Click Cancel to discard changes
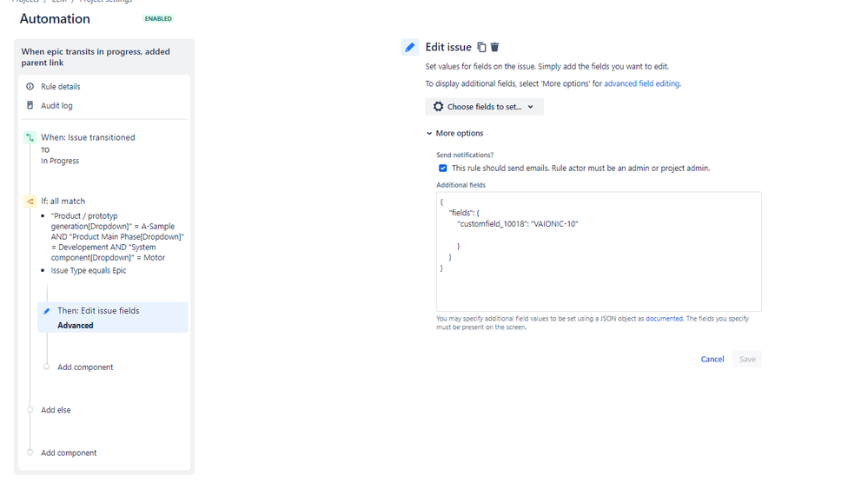Viewport: 868px width, 496px height. click(x=712, y=360)
